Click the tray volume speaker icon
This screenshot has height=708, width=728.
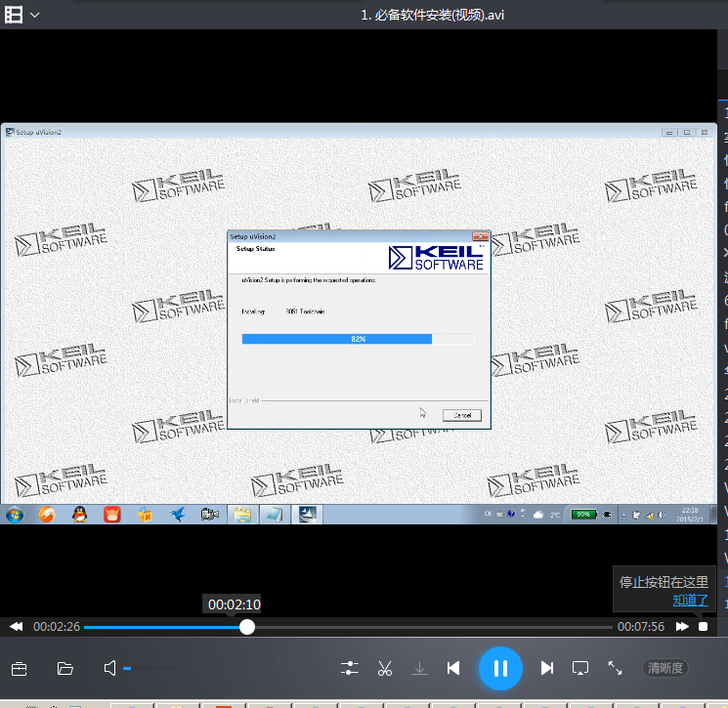coord(662,515)
